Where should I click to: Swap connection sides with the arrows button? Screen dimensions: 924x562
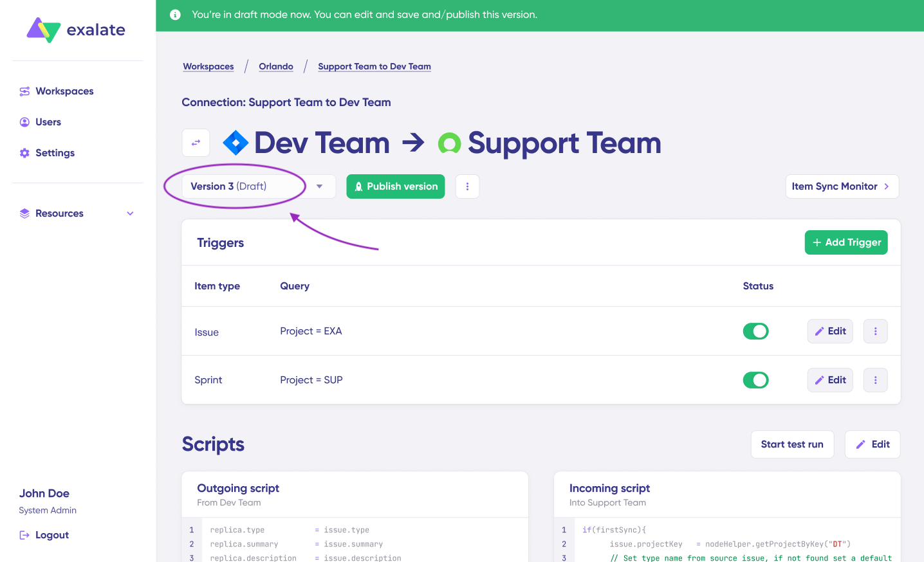pos(196,143)
